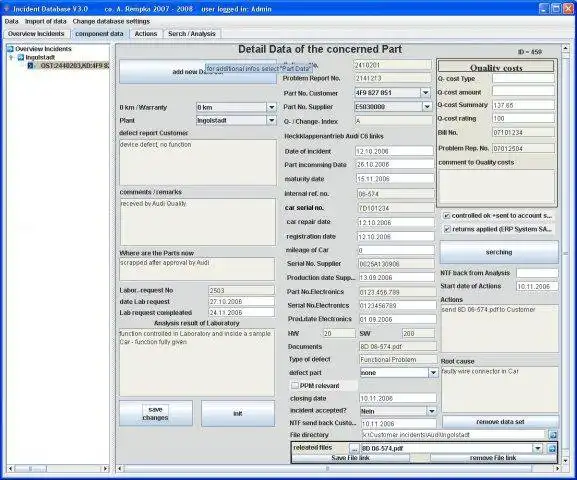The width and height of the screenshot is (577, 480).
Task: Click the vertical scrollbar down arrow
Action: [565, 460]
